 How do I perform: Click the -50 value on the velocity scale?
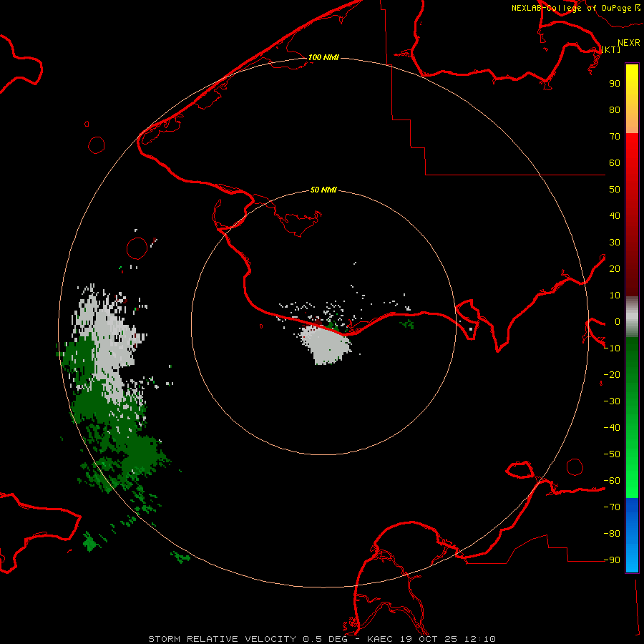(612, 454)
